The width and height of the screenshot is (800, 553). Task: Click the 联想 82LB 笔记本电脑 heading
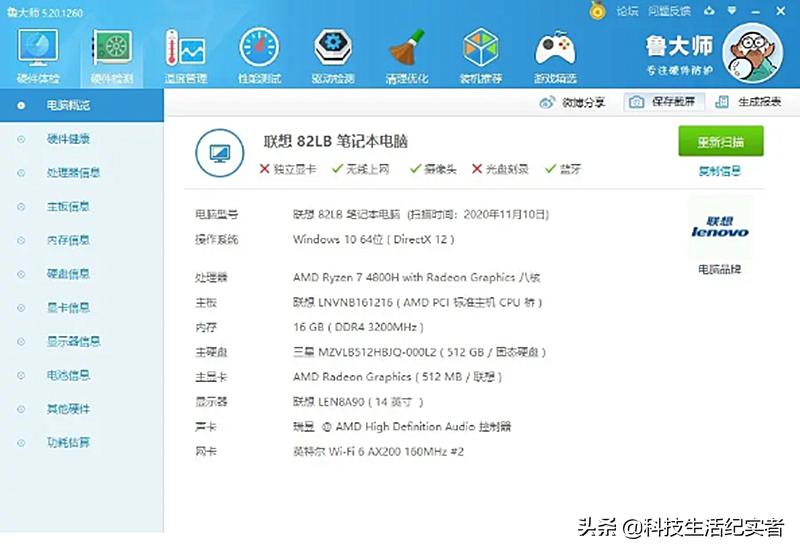(x=335, y=141)
